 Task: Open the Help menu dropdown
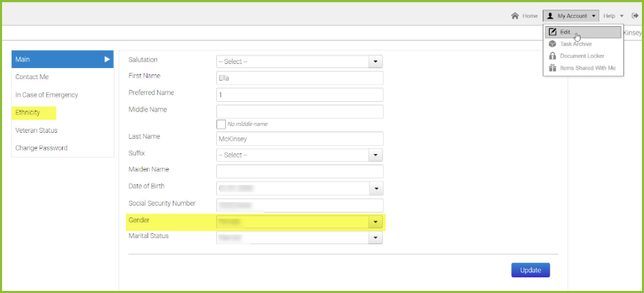(x=614, y=16)
